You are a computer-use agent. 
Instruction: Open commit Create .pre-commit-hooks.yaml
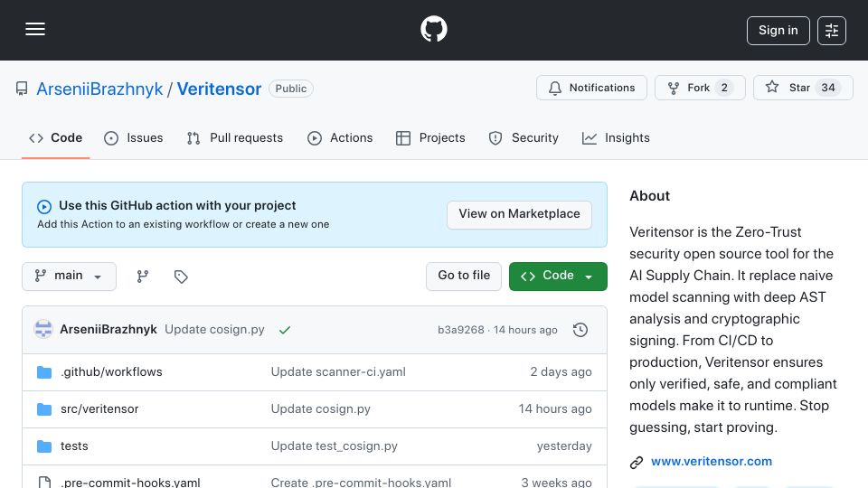(361, 482)
